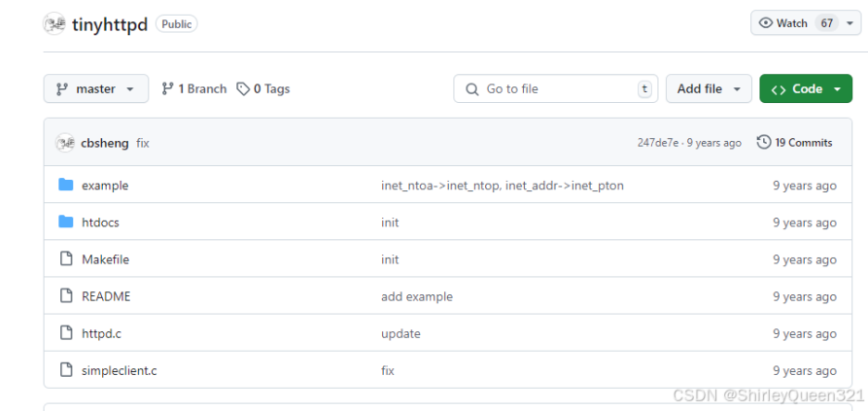Open the master branch dropdown
The width and height of the screenshot is (868, 411).
coord(95,88)
